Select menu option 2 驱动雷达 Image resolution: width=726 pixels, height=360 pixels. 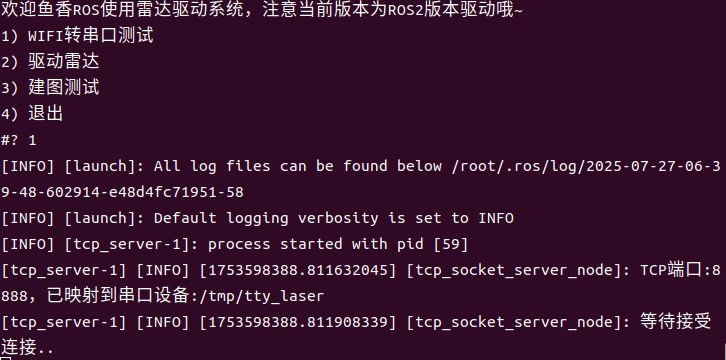click(x=50, y=62)
